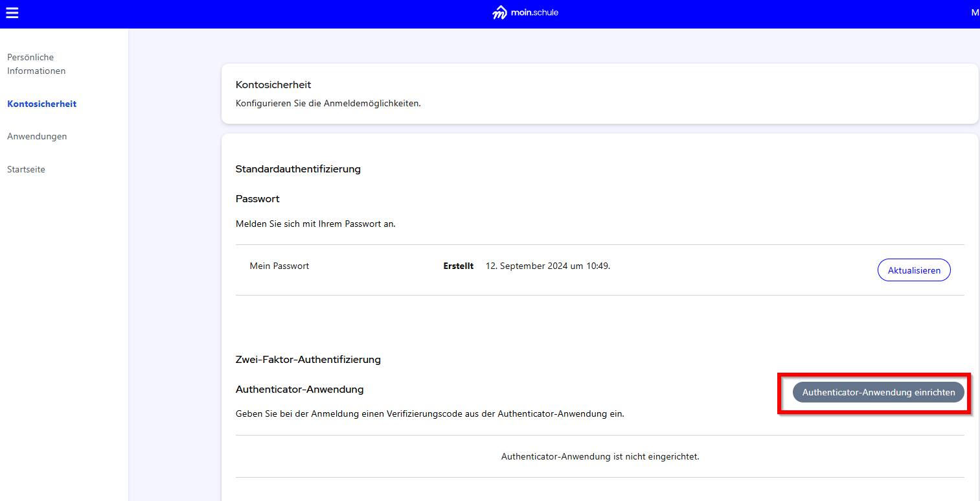Click the Kontosicherheit heading in the top card
The image size is (980, 501).
[273, 85]
